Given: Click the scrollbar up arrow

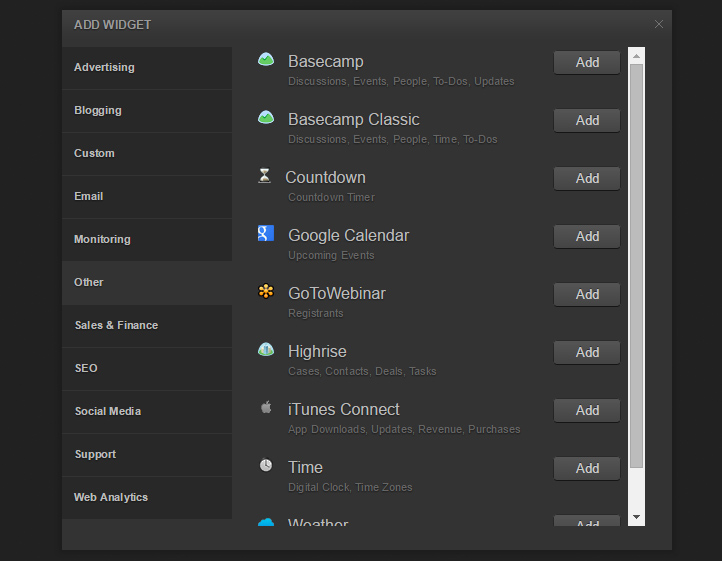Looking at the screenshot, I should coord(636,56).
